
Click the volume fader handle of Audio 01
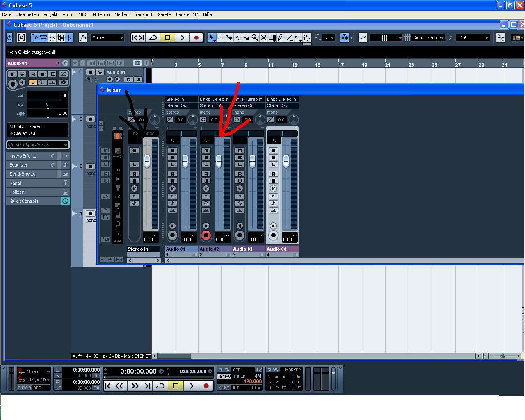tap(185, 161)
